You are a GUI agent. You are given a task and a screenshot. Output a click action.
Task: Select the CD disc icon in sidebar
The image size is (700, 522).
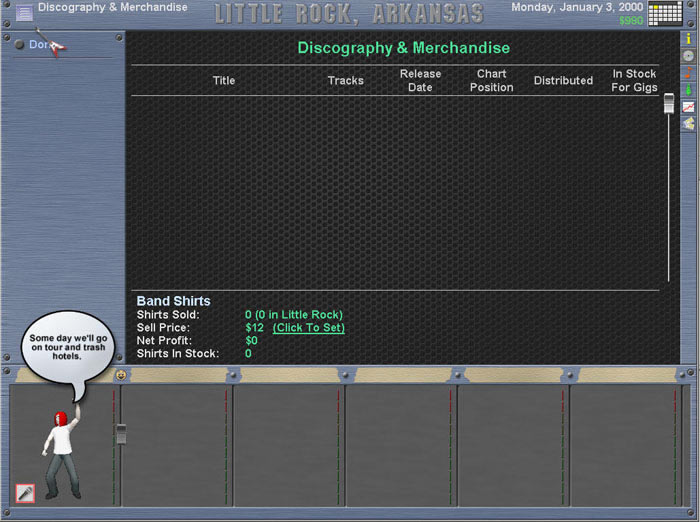click(x=688, y=56)
